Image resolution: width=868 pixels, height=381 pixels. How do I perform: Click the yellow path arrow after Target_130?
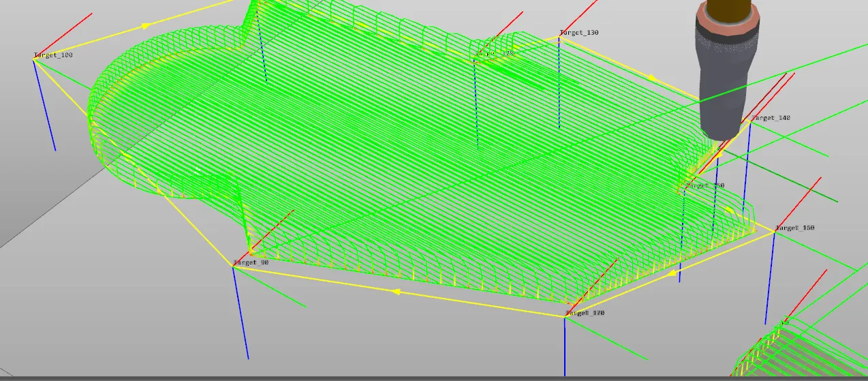[653, 77]
